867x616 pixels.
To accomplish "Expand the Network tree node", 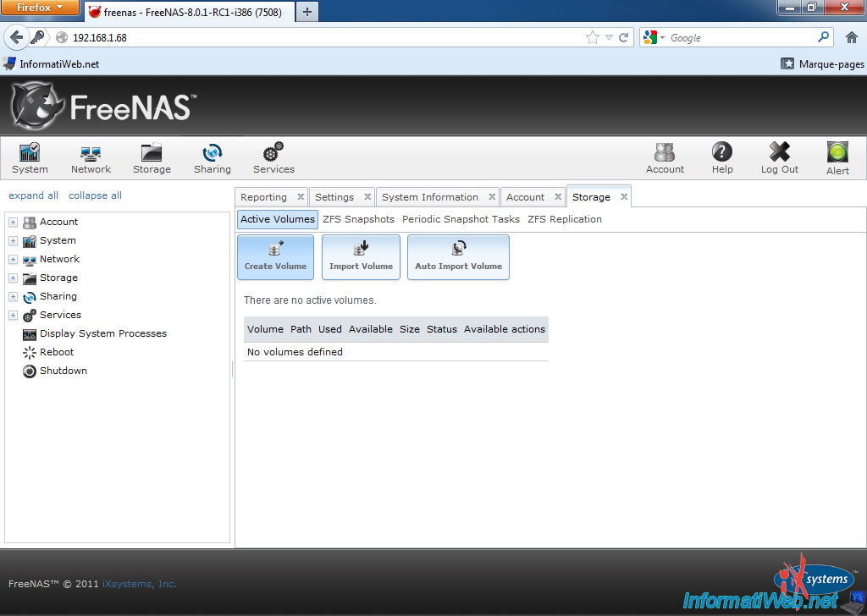I will click(14, 260).
